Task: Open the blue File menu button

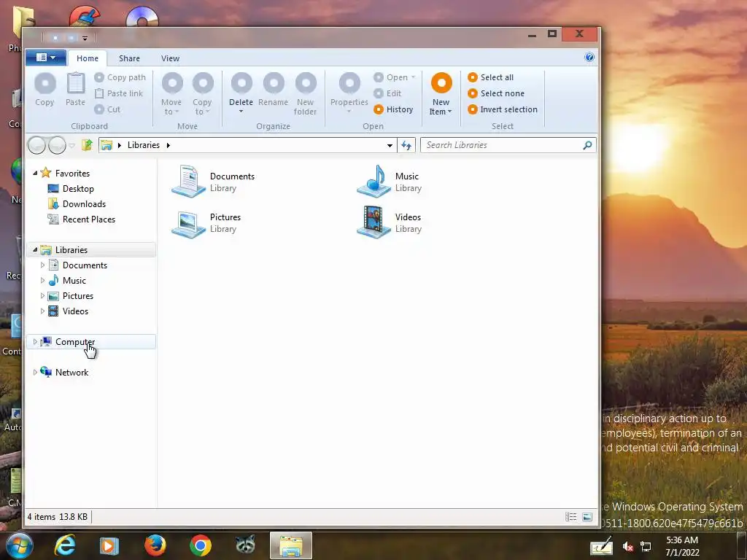Action: pos(46,58)
